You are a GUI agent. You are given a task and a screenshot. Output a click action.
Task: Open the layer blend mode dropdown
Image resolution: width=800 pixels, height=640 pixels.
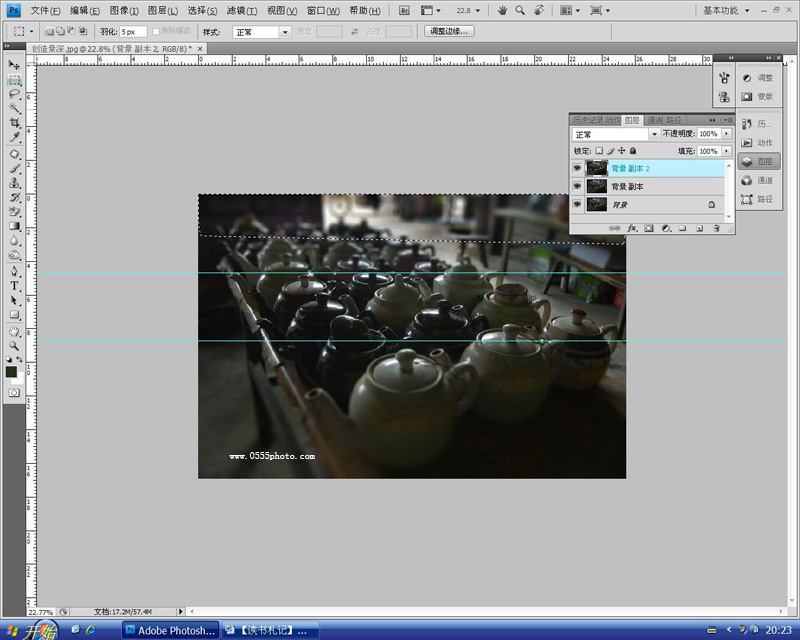654,134
